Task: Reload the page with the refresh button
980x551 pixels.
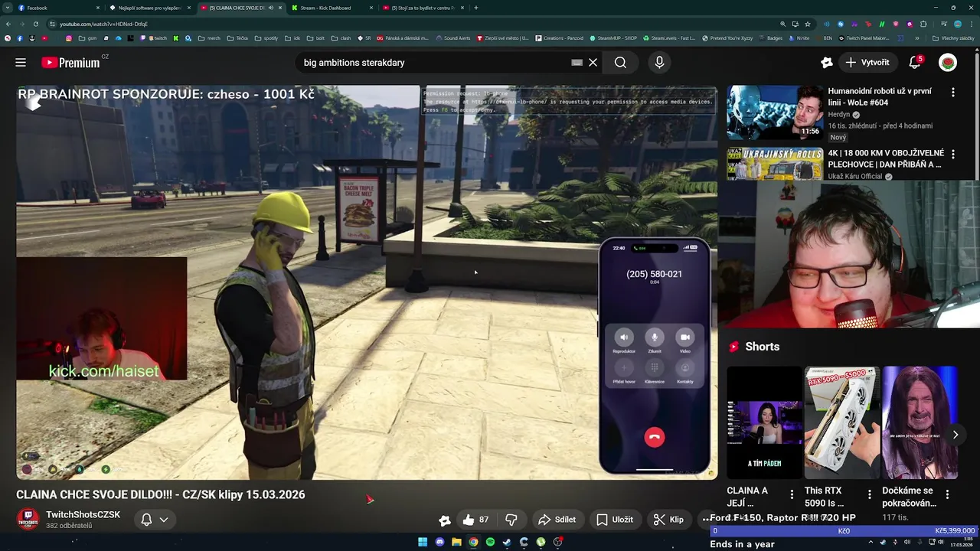Action: tap(35, 24)
